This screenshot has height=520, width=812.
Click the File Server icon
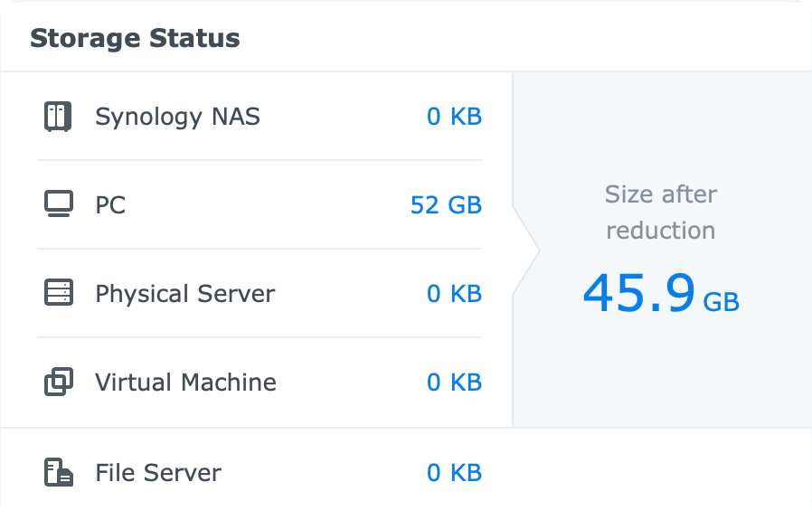point(59,472)
